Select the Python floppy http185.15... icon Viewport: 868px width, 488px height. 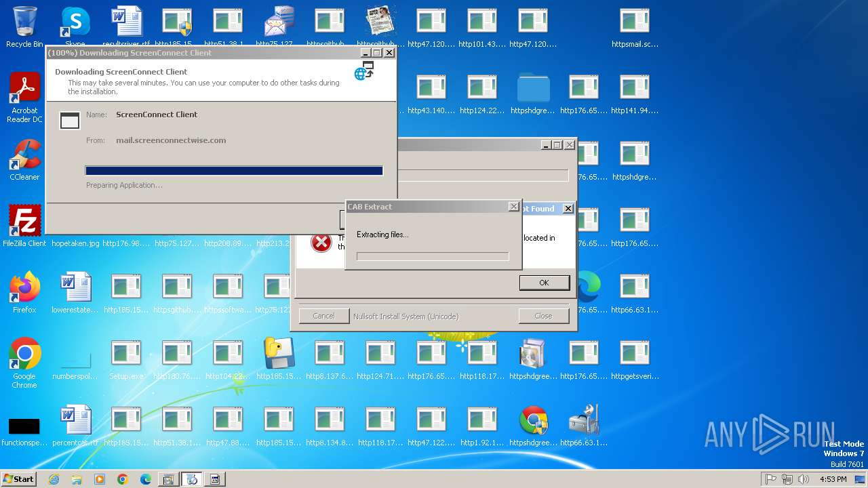click(x=279, y=359)
